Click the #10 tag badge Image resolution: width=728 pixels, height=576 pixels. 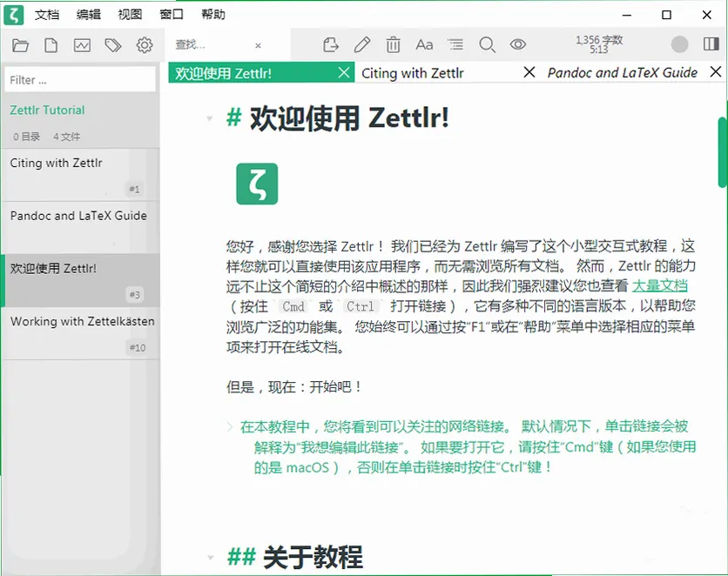(x=137, y=347)
